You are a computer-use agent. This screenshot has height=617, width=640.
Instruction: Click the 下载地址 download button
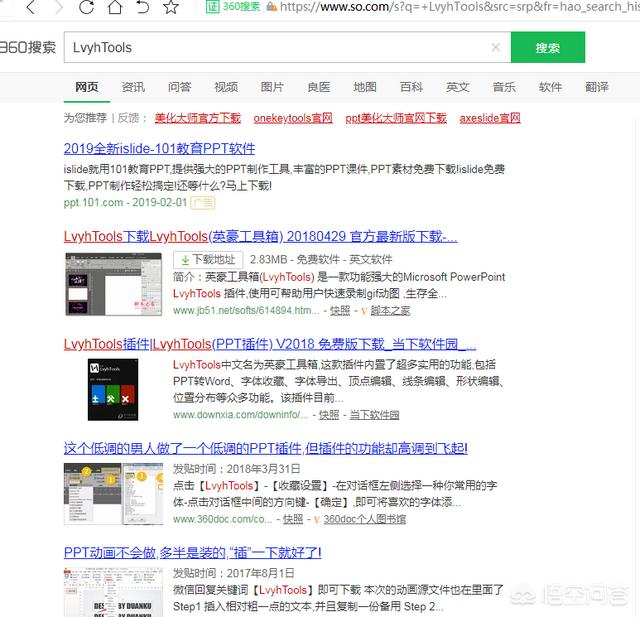(x=208, y=260)
